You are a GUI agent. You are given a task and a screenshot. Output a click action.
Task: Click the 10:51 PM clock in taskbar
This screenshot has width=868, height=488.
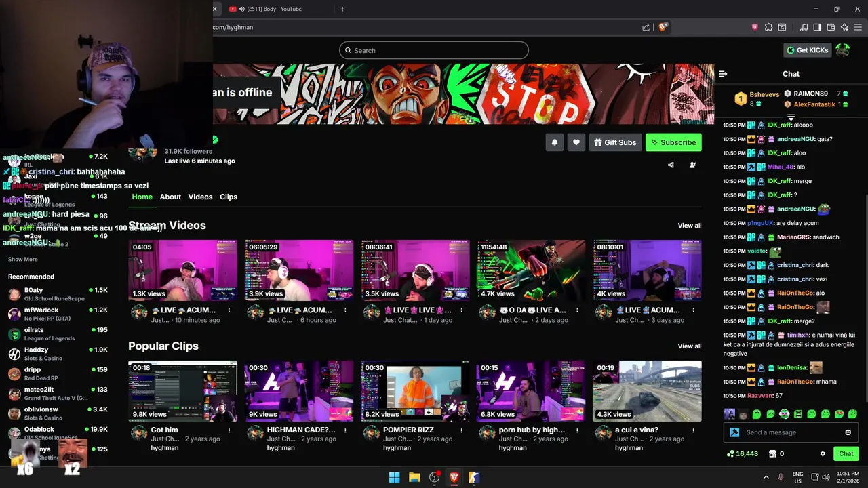[x=848, y=474]
